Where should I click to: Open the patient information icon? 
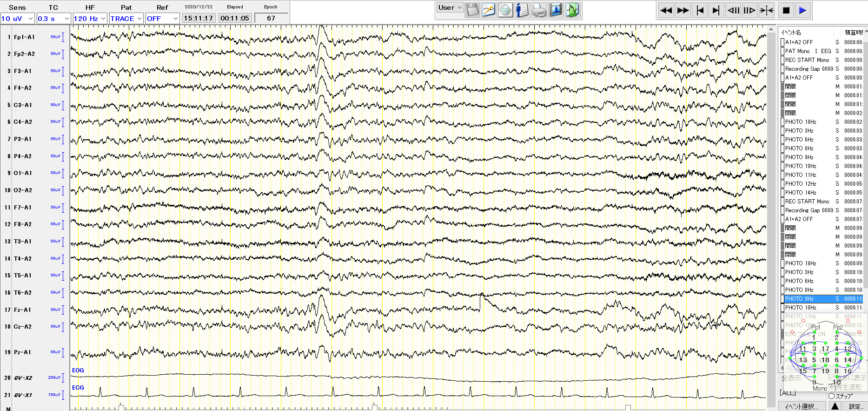[x=522, y=10]
